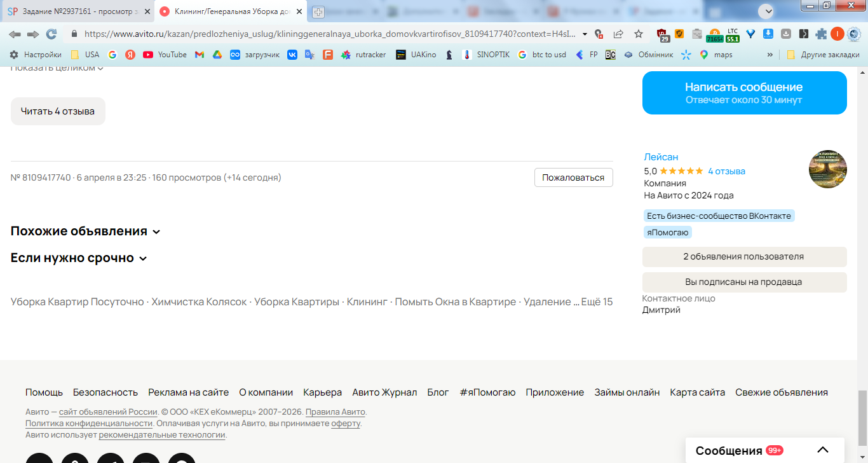Show hidden bookmarks with double chevron

[x=771, y=55]
